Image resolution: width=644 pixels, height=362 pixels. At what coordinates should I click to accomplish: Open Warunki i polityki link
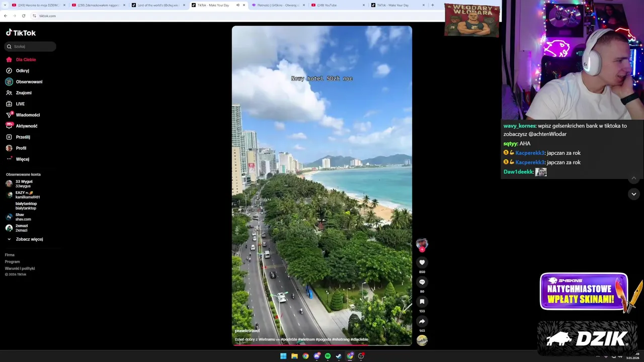pos(20,268)
